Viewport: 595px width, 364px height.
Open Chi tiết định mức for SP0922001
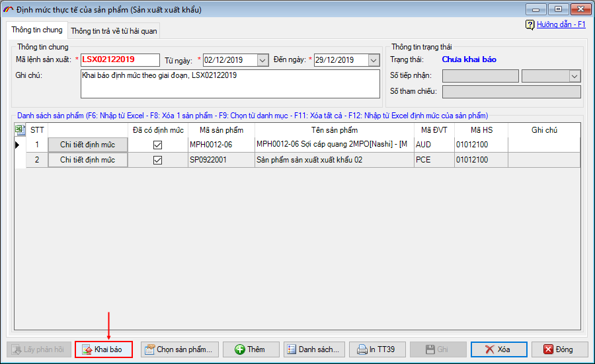88,160
